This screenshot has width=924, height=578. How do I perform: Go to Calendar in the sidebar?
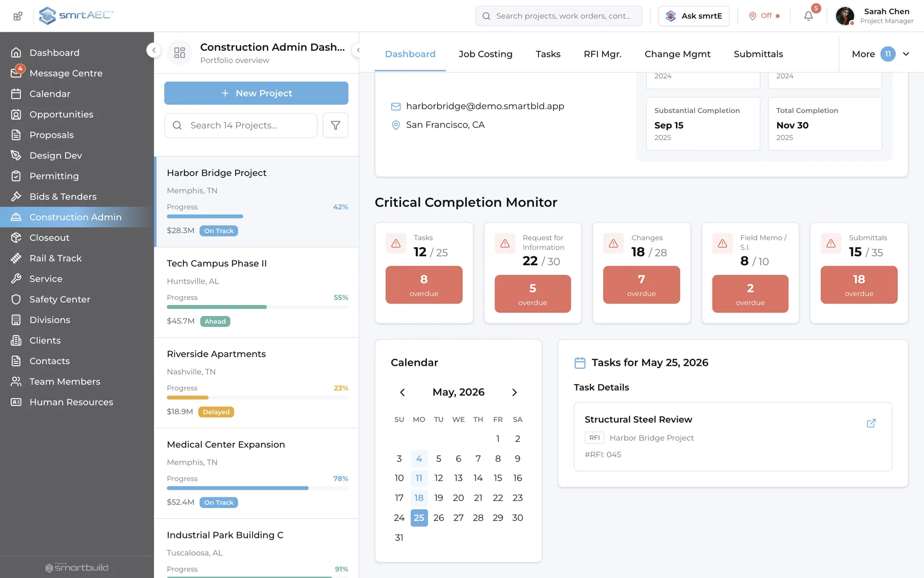click(77, 94)
